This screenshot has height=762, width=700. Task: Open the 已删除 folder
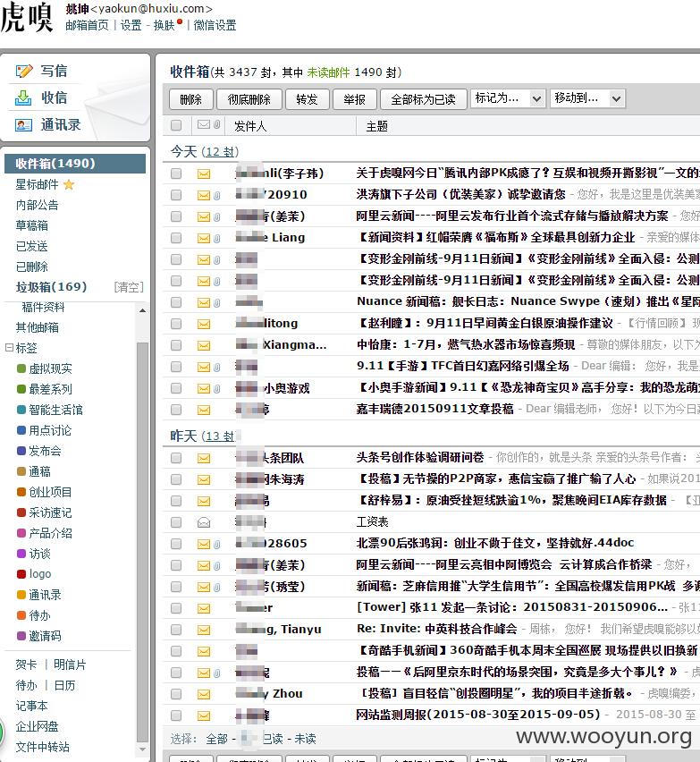tap(32, 267)
